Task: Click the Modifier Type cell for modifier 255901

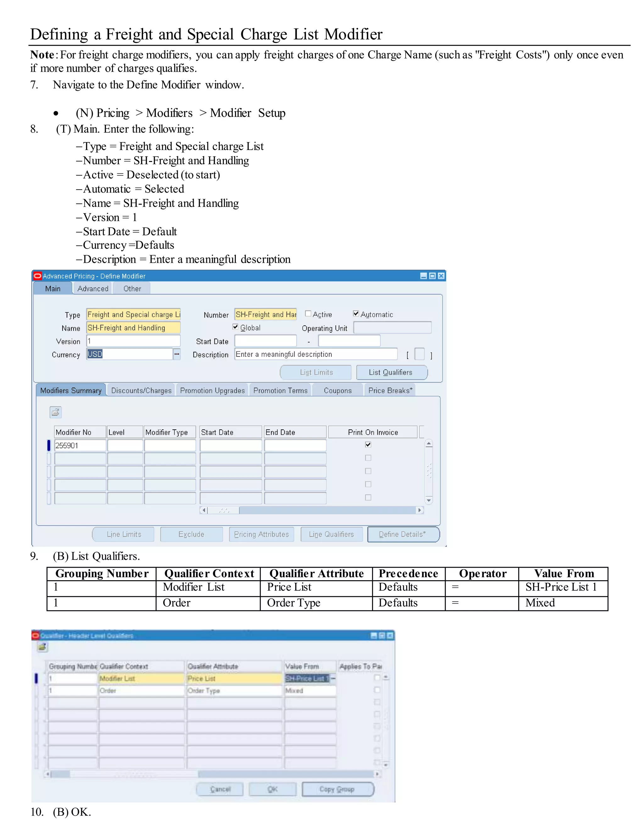Action: pyautogui.click(x=170, y=445)
